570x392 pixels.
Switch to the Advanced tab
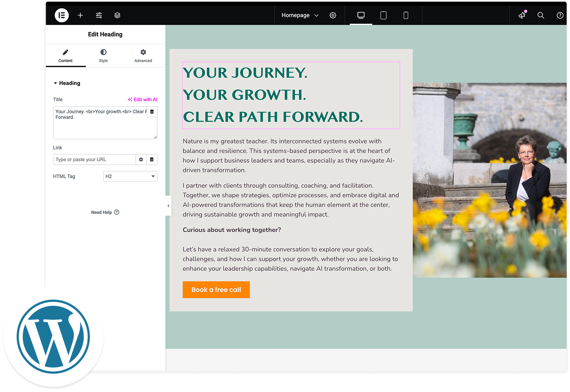[143, 56]
